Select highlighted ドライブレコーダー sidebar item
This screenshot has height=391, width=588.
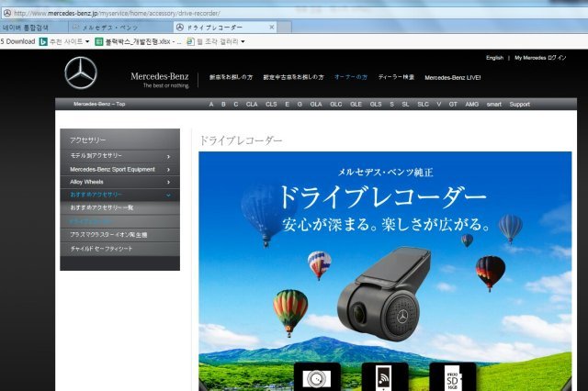pos(119,221)
